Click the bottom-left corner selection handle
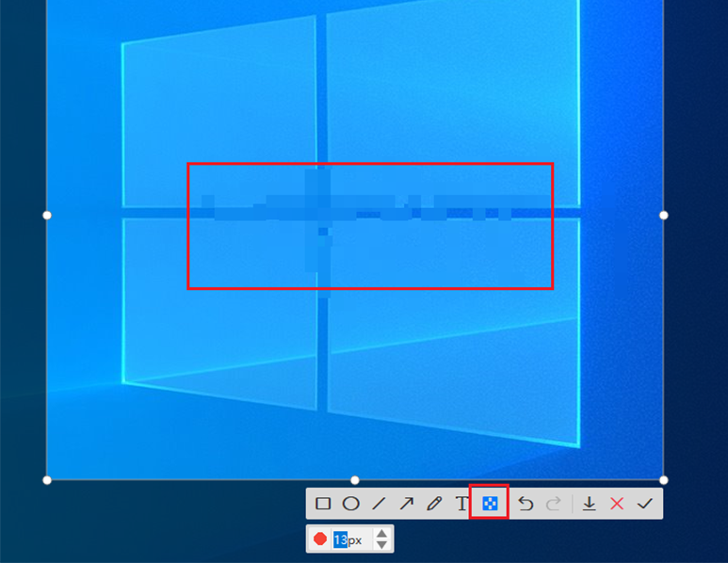This screenshot has width=728, height=563. [47, 480]
